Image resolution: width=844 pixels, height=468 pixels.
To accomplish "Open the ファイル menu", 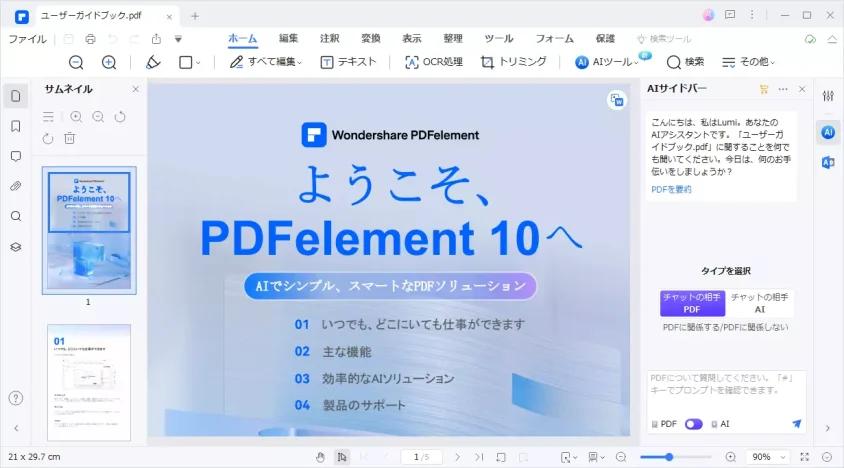I will click(27, 39).
